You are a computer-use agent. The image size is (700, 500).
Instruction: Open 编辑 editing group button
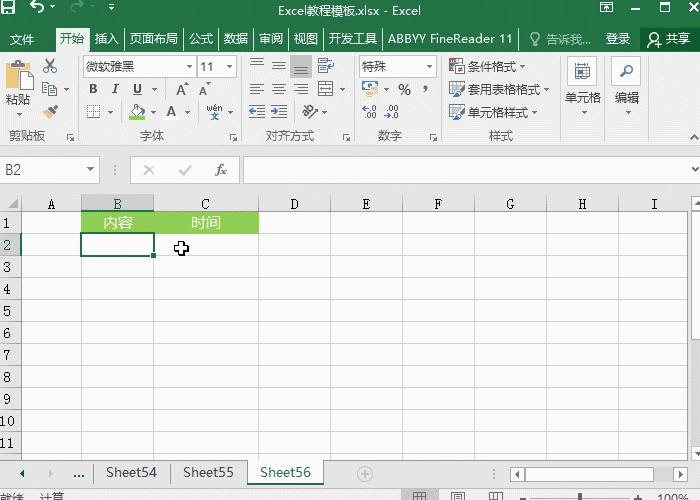point(626,88)
